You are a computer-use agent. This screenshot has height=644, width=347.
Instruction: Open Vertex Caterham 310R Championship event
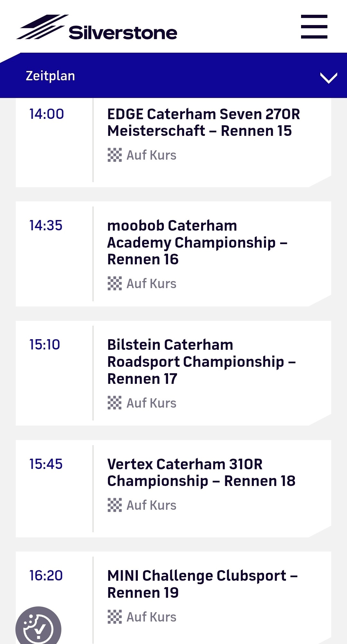[201, 472]
